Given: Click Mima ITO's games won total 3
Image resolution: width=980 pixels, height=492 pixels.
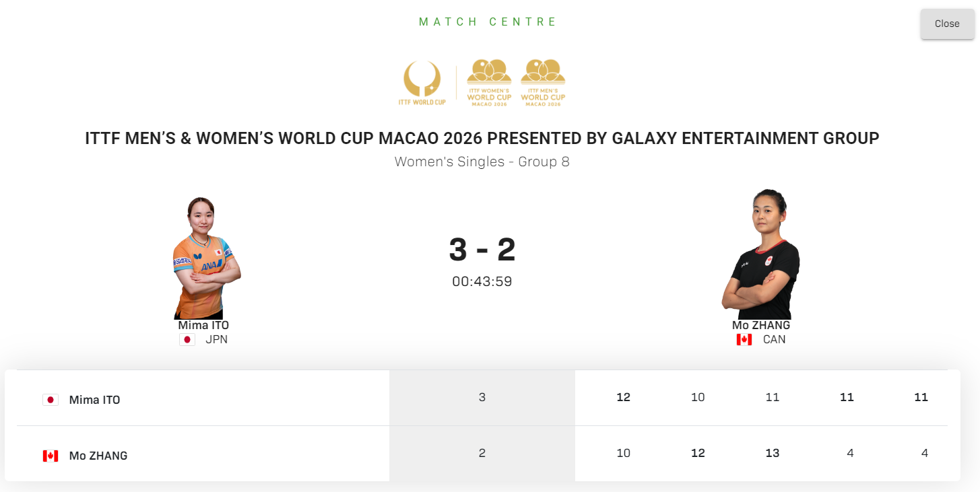Looking at the screenshot, I should tap(482, 397).
